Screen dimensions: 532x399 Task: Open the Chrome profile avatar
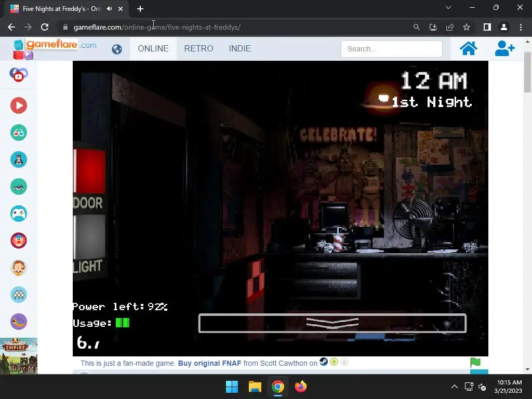click(x=504, y=27)
